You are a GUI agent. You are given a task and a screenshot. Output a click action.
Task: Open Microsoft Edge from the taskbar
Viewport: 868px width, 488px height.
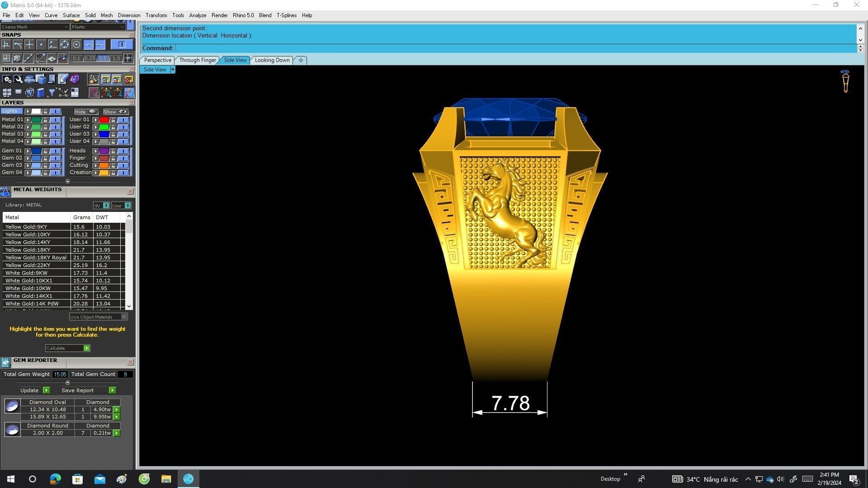tap(55, 479)
